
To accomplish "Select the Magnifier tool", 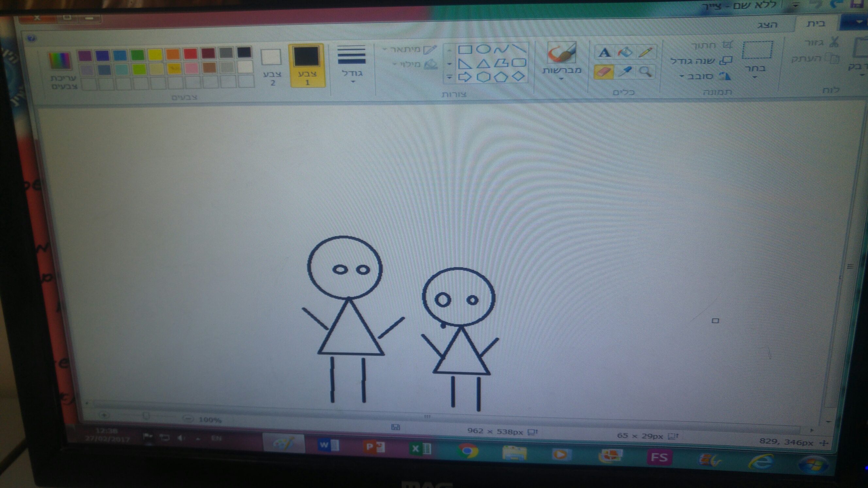I will tap(645, 72).
